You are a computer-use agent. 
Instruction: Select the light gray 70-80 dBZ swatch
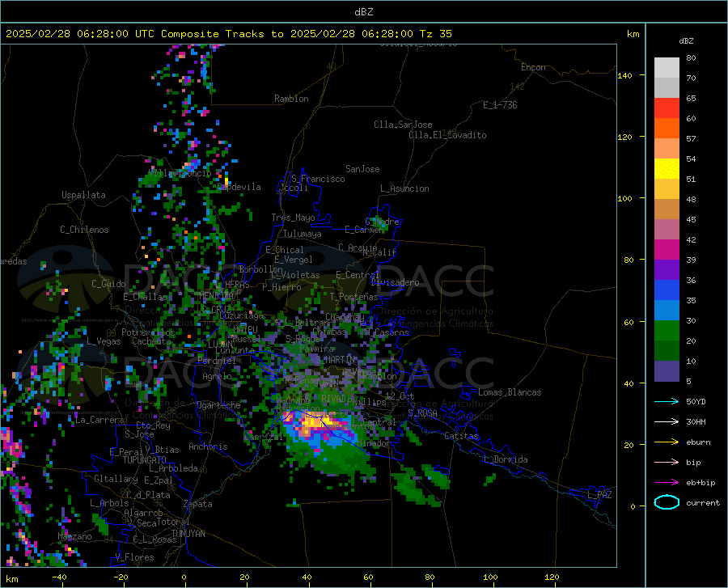coord(667,68)
